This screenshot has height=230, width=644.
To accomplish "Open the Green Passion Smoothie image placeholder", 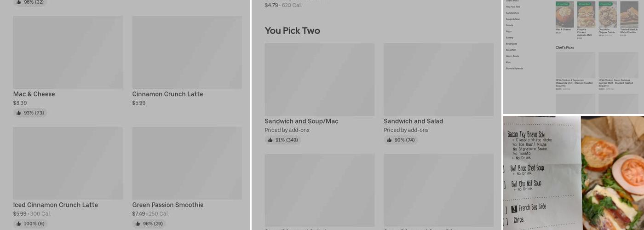I will point(187,163).
